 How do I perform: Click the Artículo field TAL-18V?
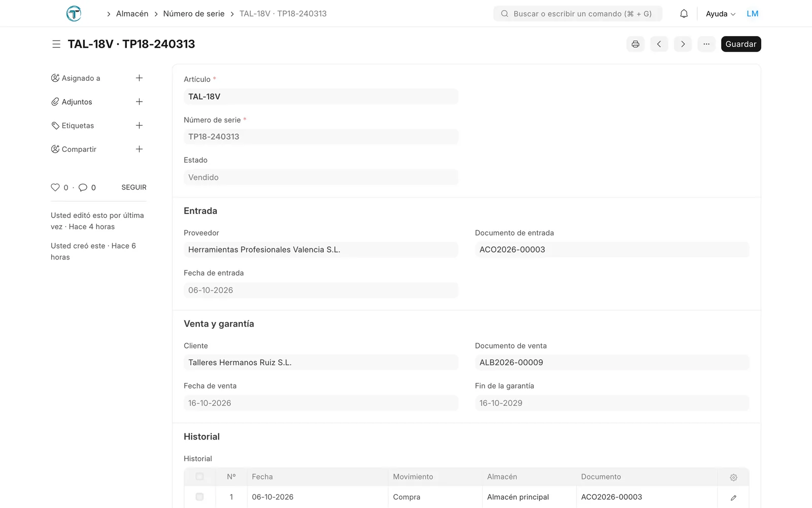click(x=321, y=97)
